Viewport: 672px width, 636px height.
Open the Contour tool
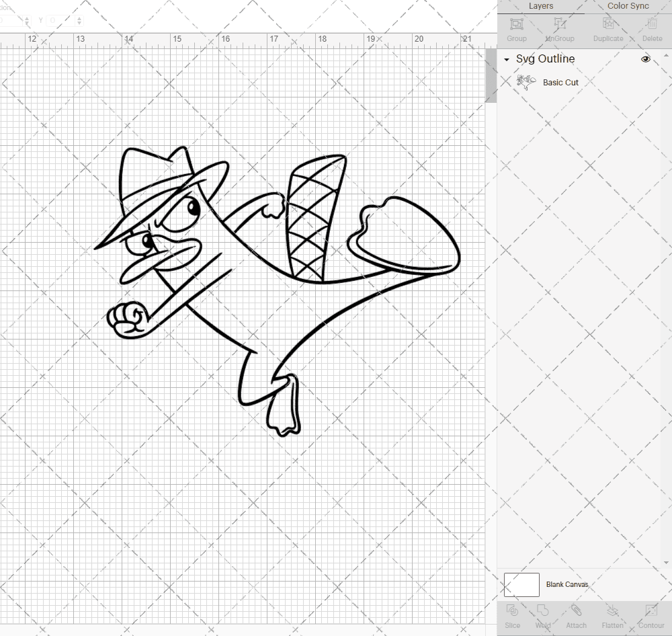point(650,615)
